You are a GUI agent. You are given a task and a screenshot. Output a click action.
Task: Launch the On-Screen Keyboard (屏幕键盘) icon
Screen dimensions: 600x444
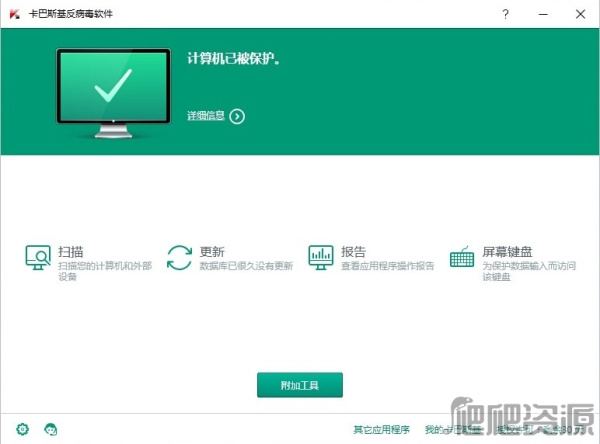coord(462,257)
